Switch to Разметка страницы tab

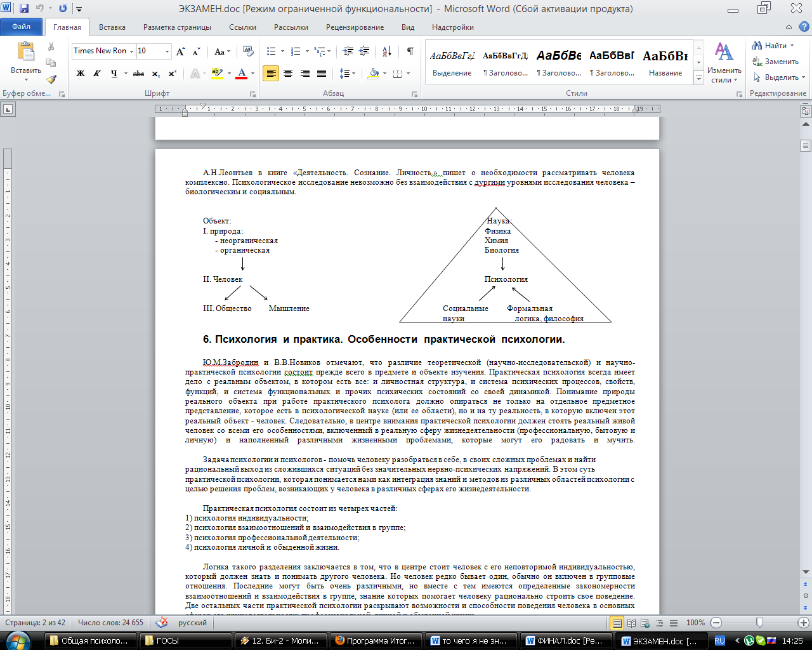click(x=177, y=27)
